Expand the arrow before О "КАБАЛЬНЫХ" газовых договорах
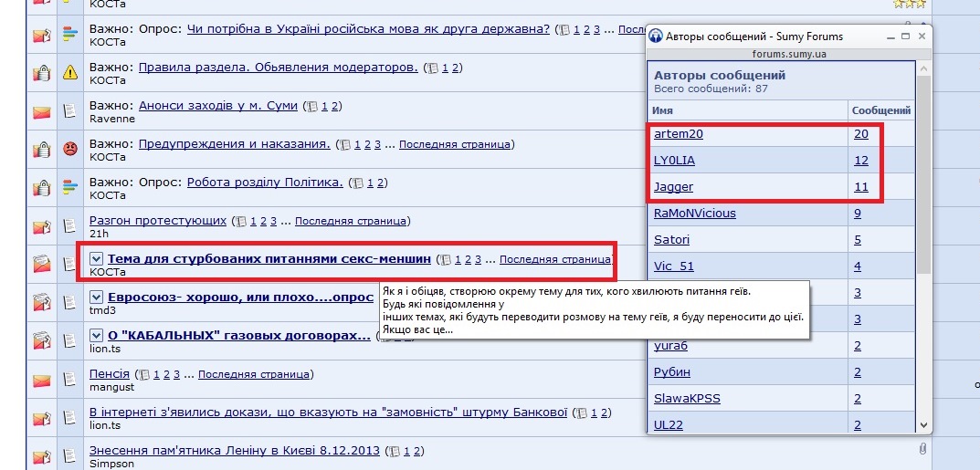 [97, 336]
